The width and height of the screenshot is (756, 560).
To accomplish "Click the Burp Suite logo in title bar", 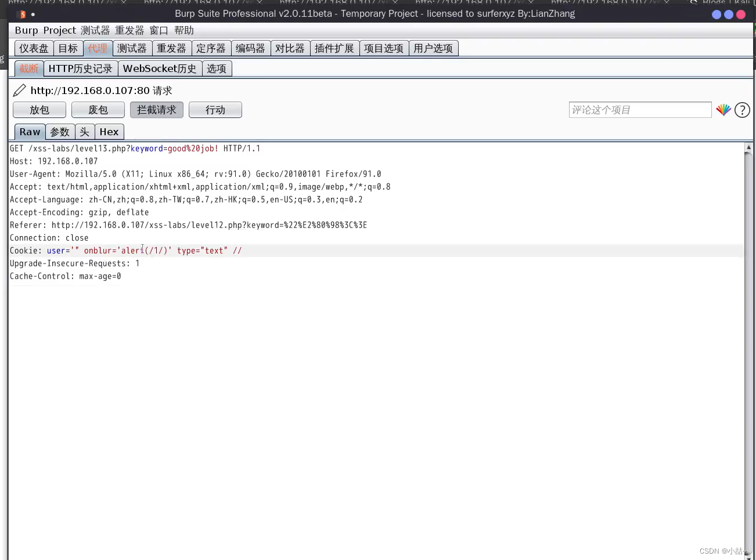I will coord(23,14).
